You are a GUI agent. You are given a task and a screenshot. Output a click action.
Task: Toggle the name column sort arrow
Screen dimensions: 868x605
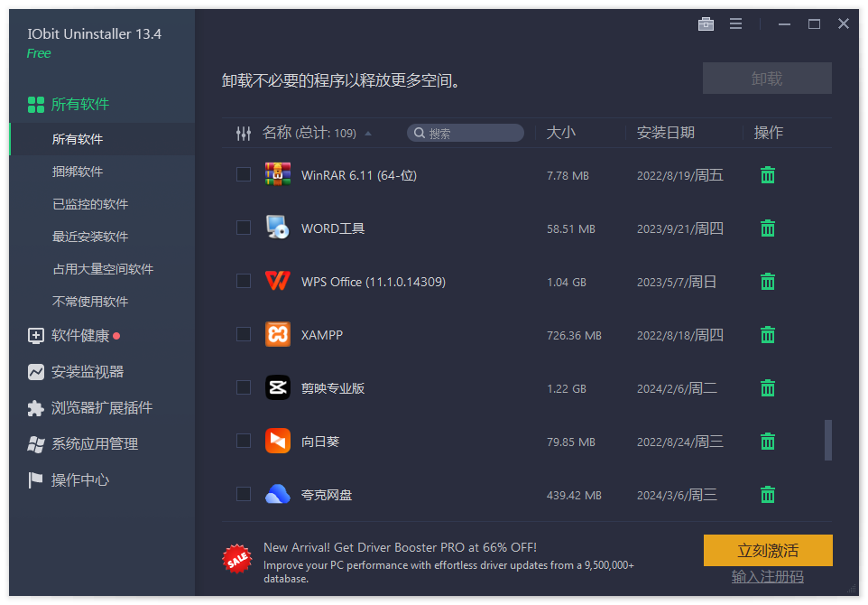coord(368,134)
